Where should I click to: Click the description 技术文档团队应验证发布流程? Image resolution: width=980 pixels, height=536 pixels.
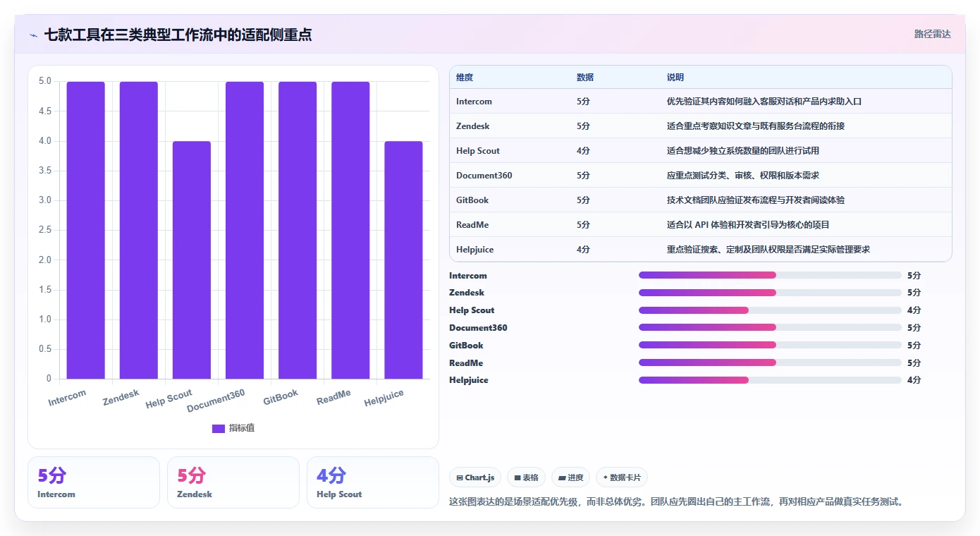[x=756, y=200]
